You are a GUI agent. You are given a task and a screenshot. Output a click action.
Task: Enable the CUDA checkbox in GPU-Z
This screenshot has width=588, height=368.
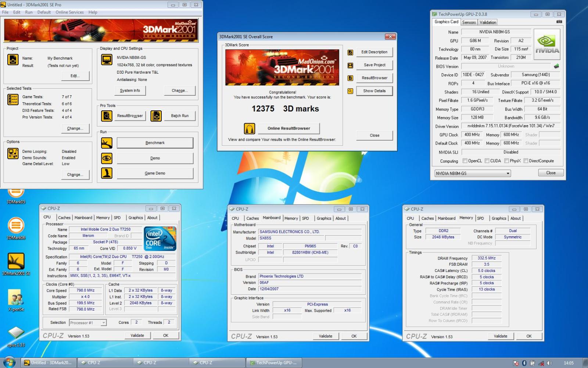pyautogui.click(x=487, y=161)
